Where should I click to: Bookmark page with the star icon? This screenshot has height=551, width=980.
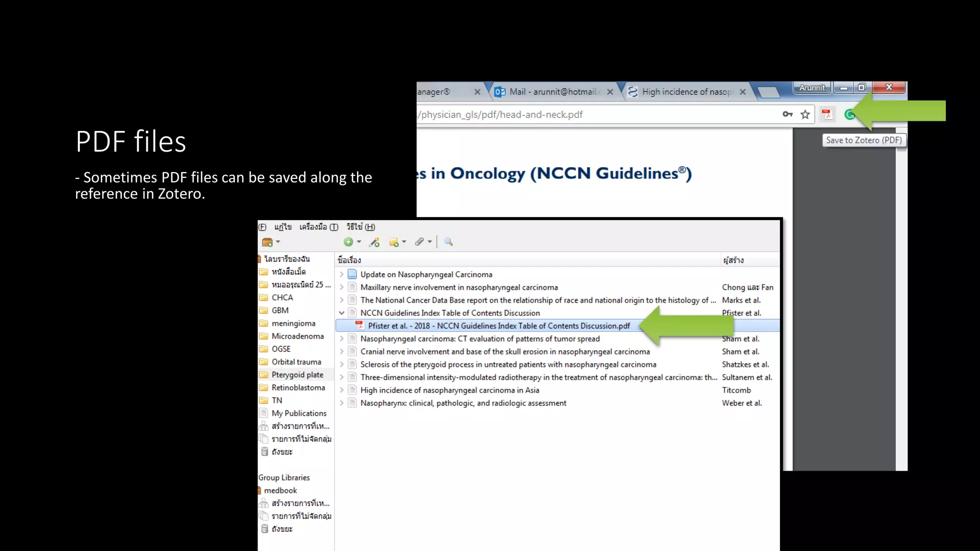pos(805,114)
